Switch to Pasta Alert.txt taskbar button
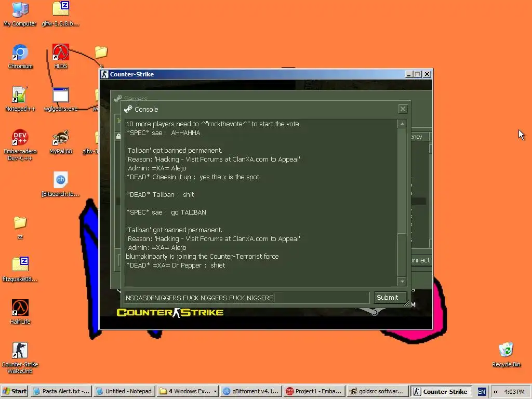This screenshot has height=399, width=532. [x=61, y=391]
